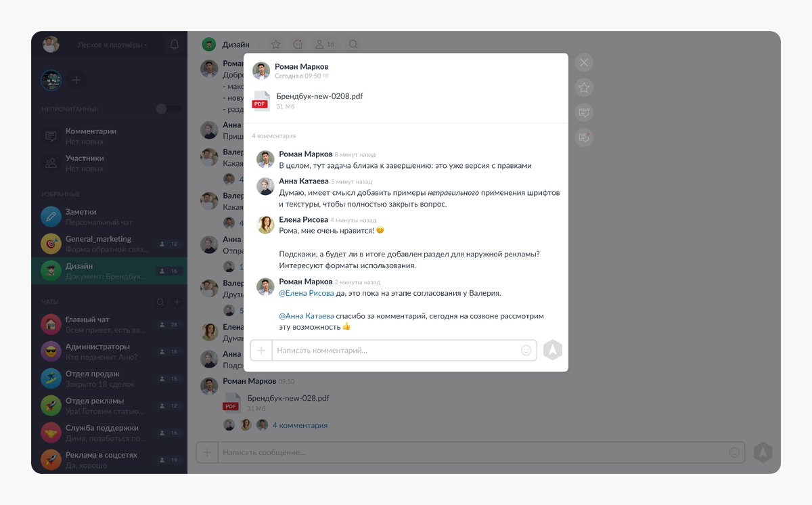Select the Главный чат conversation
This screenshot has width=812, height=505.
(x=109, y=325)
